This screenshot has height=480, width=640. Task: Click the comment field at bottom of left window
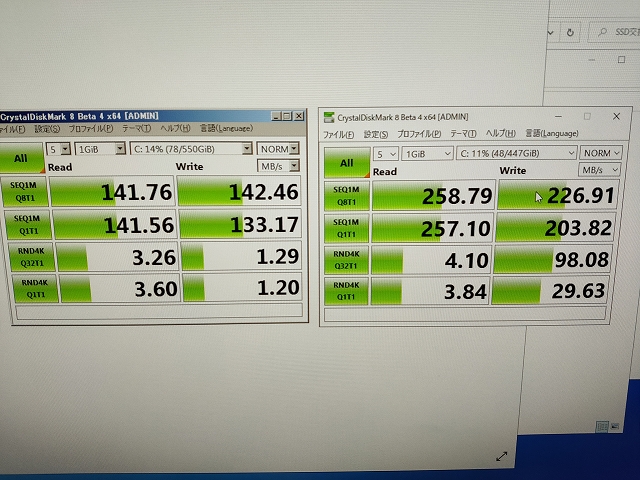[159, 311]
